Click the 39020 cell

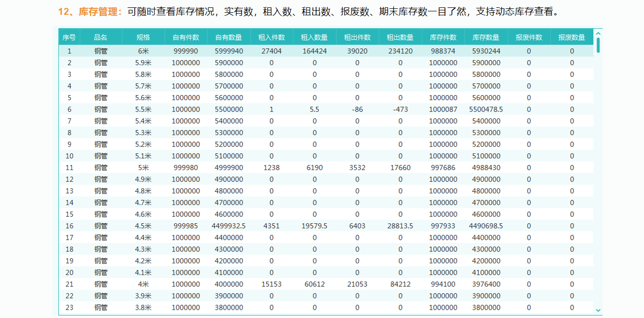coord(357,51)
